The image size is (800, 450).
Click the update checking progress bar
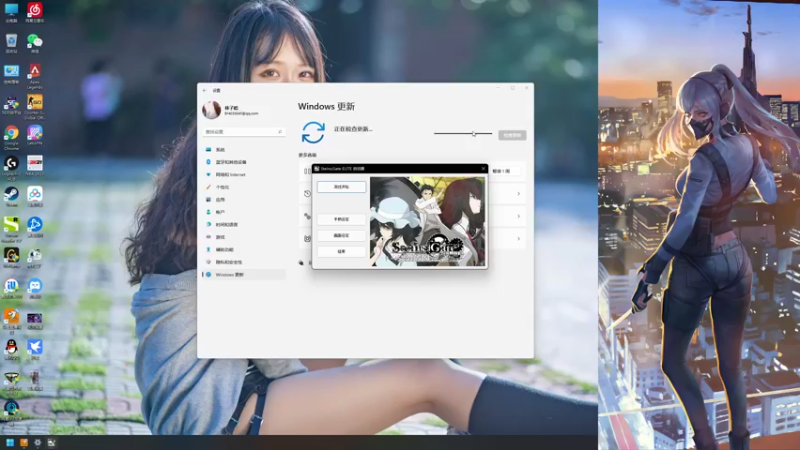463,134
